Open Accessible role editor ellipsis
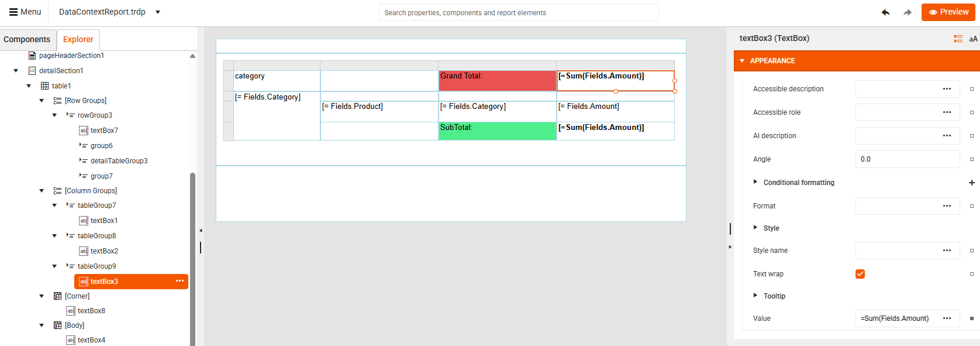 (x=947, y=112)
